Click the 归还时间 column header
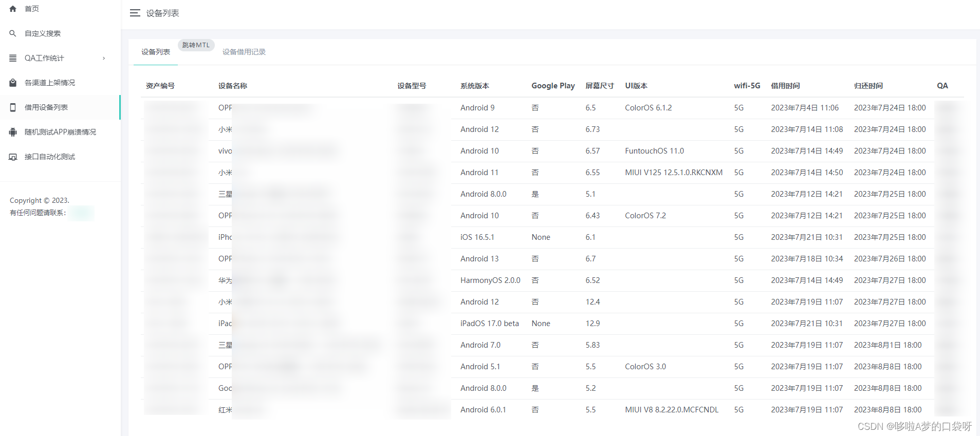Image resolution: width=980 pixels, height=436 pixels. 868,86
